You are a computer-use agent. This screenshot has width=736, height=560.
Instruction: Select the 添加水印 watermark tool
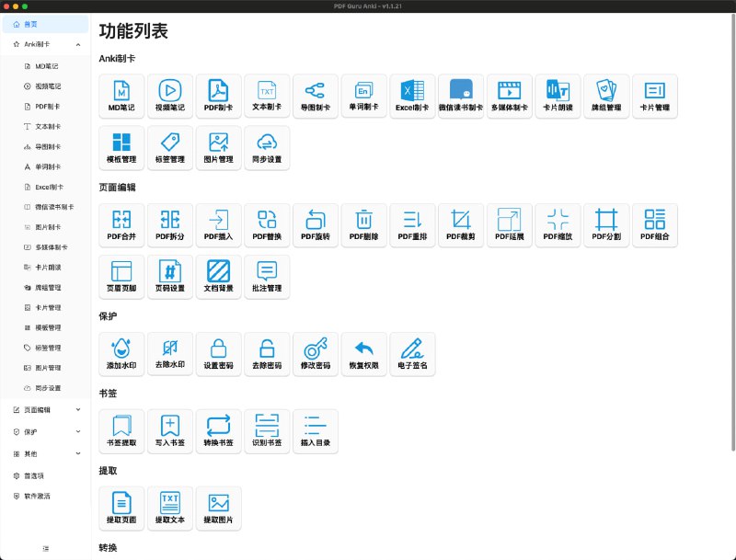(x=122, y=353)
